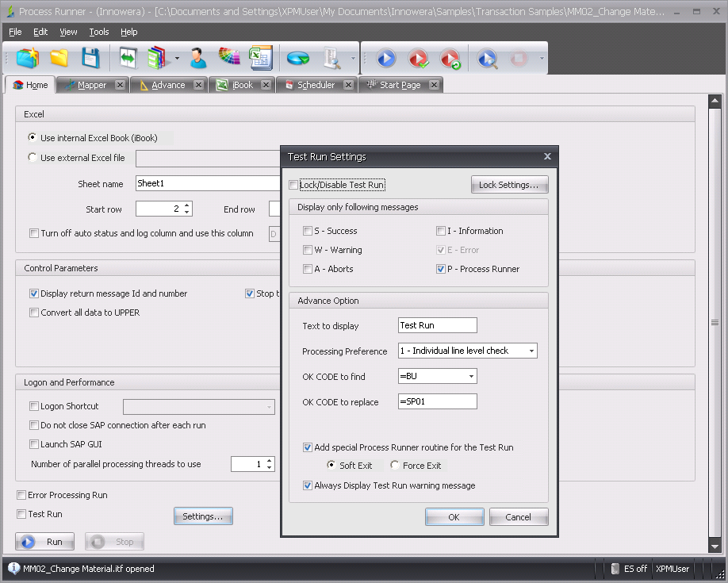Click the Save floppy disk toolbar icon

pos(90,58)
